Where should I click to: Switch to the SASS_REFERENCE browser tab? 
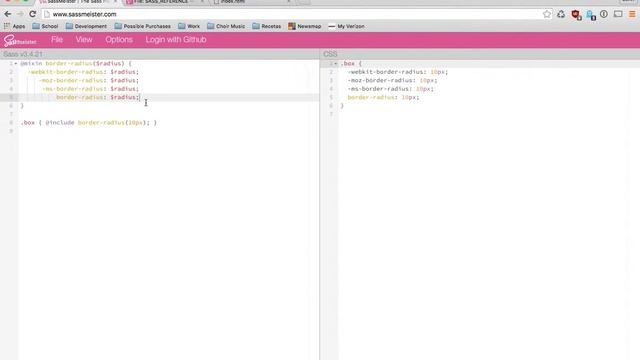pos(165,2)
